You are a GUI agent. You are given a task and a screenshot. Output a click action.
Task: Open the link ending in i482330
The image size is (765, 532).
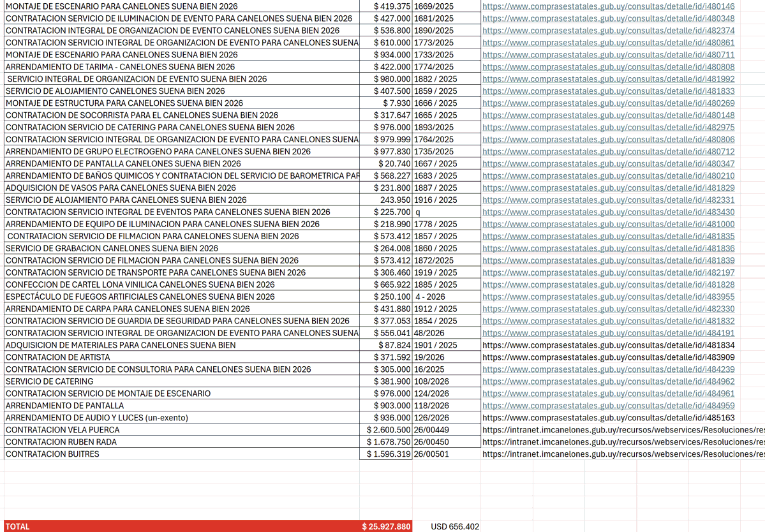[x=609, y=309]
